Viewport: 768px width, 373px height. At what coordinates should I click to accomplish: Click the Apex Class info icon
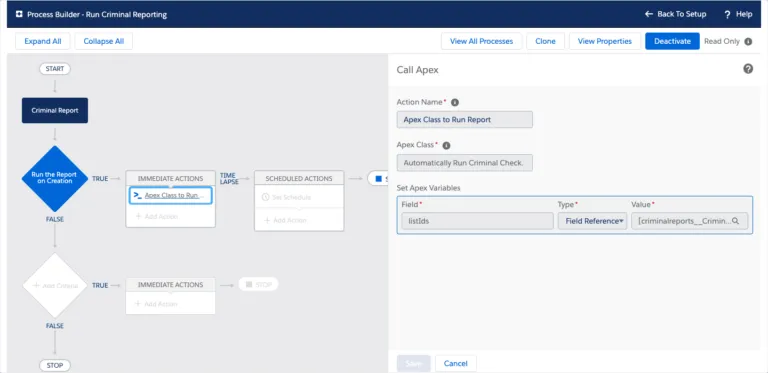pyautogui.click(x=446, y=145)
